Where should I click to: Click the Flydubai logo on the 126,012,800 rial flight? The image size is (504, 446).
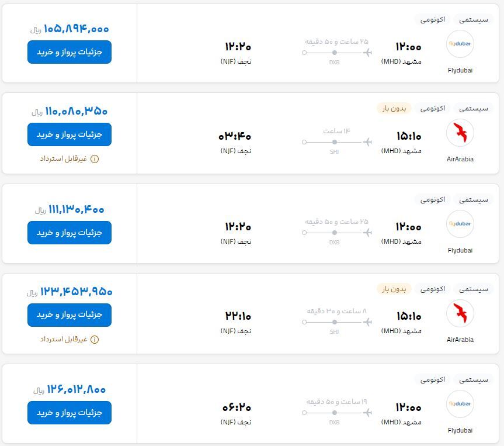point(460,404)
